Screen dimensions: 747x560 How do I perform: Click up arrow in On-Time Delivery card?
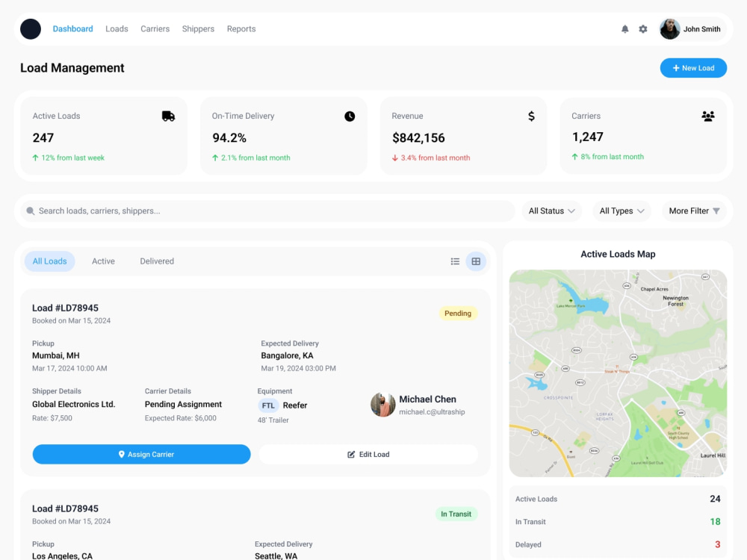pos(215,158)
